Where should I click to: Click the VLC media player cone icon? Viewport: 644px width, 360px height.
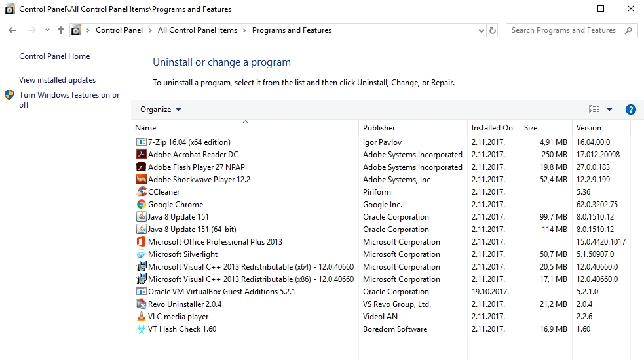(x=141, y=317)
